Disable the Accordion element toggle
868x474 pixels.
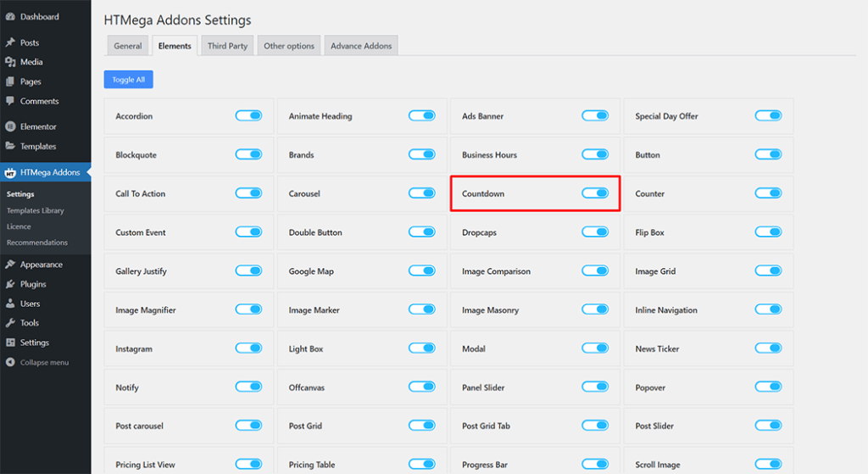click(248, 115)
